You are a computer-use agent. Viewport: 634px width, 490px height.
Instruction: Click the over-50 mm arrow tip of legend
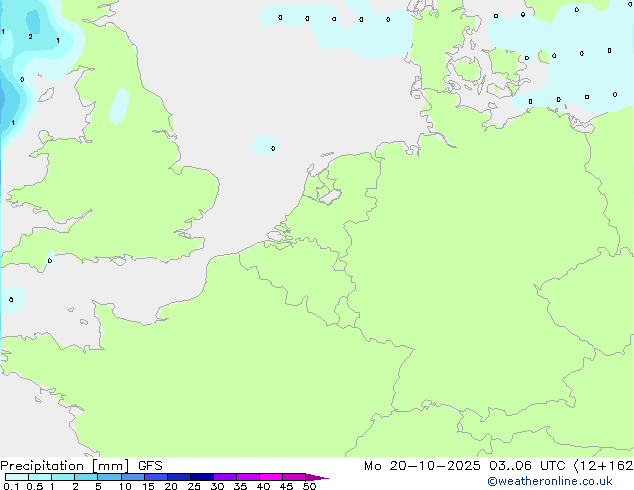(x=317, y=477)
